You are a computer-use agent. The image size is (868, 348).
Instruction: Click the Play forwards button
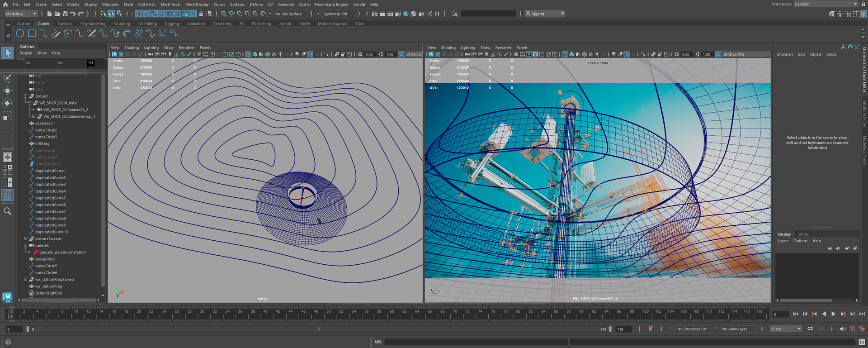(x=833, y=314)
